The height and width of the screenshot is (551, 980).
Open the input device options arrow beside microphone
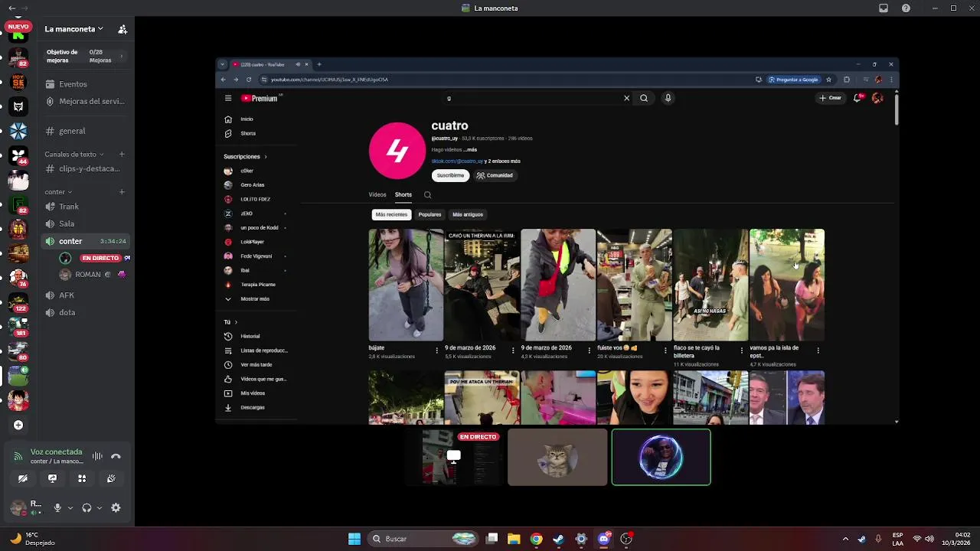(x=70, y=507)
